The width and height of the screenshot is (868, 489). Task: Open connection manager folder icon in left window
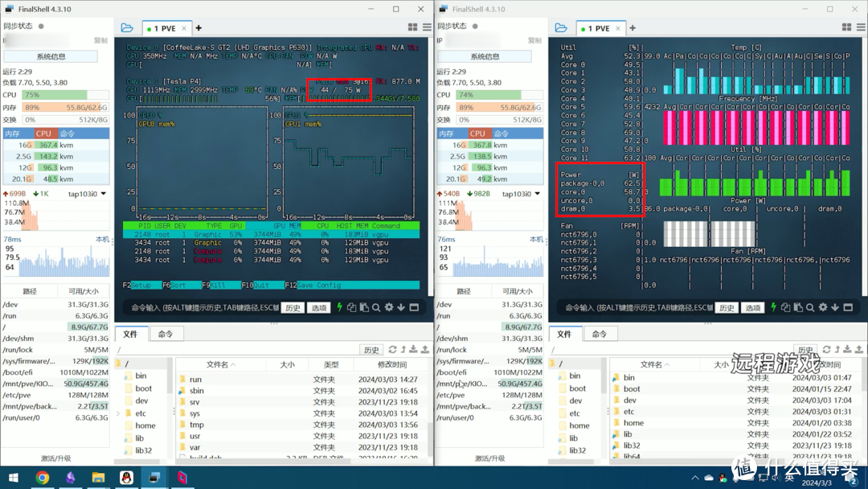coord(127,27)
